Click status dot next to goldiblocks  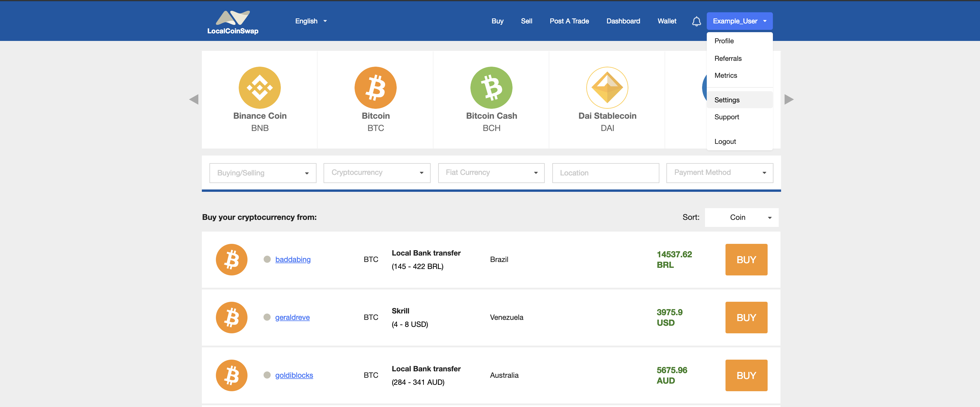point(267,375)
